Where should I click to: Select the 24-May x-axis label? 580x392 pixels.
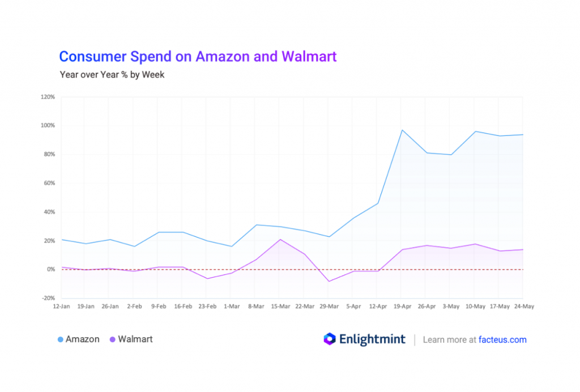pyautogui.click(x=523, y=306)
